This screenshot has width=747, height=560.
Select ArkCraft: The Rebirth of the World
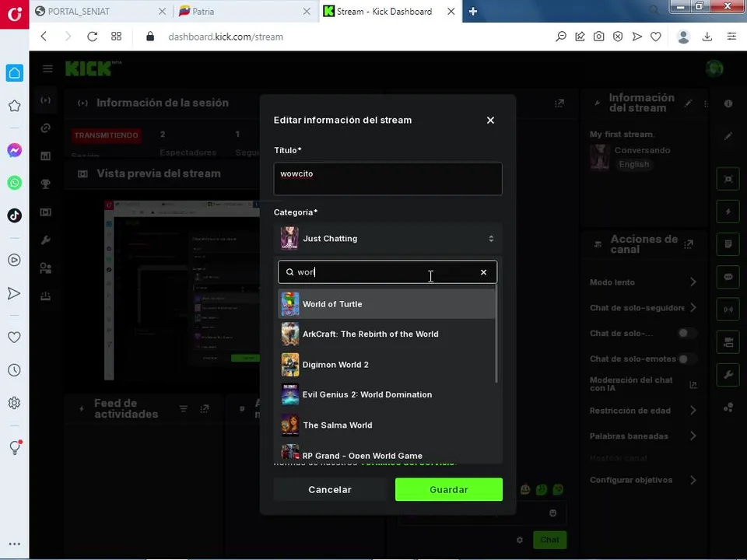(387, 334)
